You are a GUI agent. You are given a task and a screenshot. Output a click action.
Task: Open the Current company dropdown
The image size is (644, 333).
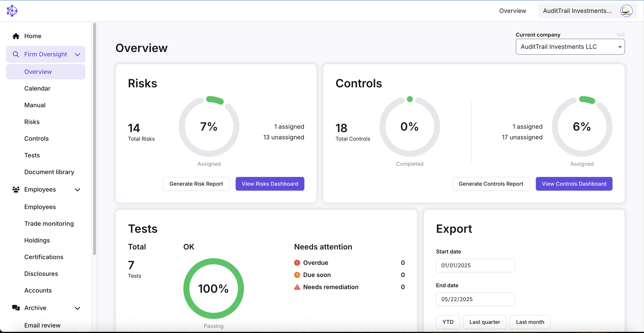point(570,47)
